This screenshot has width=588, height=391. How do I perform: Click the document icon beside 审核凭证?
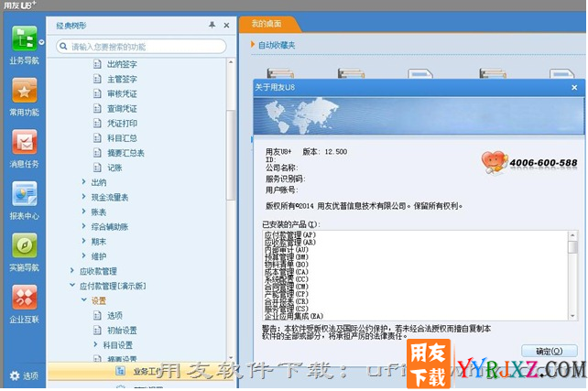pyautogui.click(x=97, y=93)
